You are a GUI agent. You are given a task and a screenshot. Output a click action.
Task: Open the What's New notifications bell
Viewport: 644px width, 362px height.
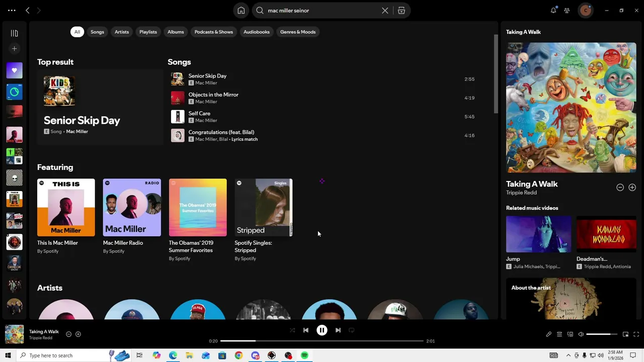(x=553, y=11)
